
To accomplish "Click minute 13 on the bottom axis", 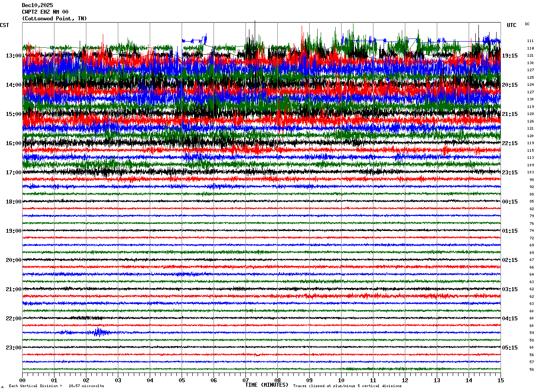I will point(437,380).
